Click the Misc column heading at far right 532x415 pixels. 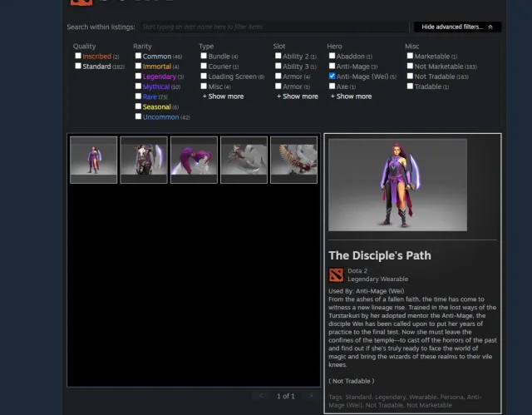pyautogui.click(x=412, y=46)
